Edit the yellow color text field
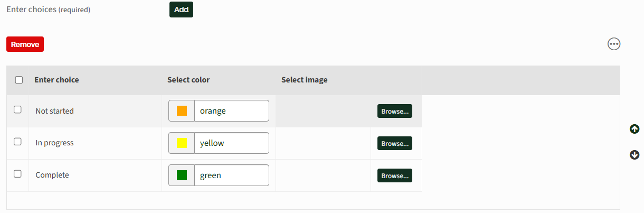 pos(231,143)
